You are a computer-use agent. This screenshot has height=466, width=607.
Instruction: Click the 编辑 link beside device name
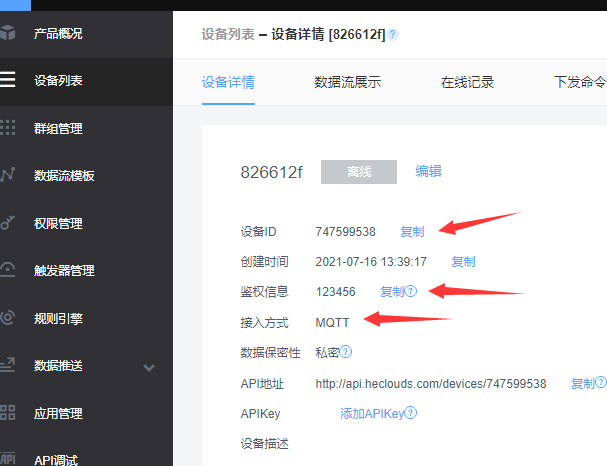(429, 171)
